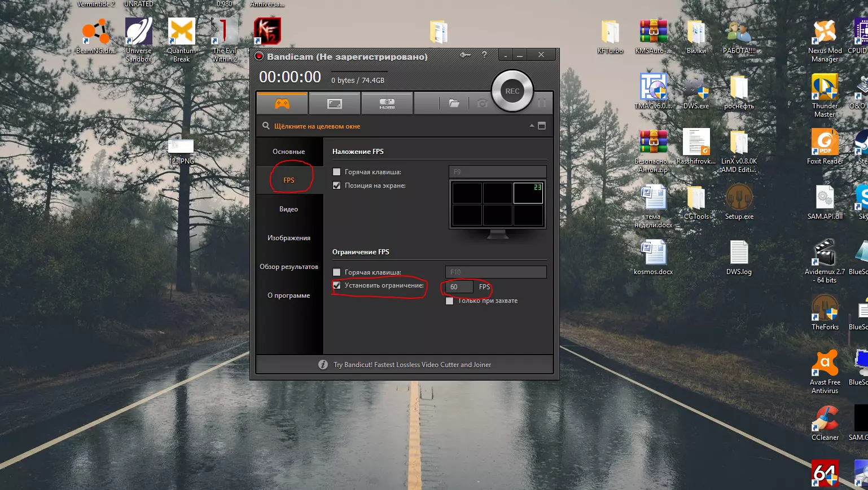The image size is (868, 490).
Task: Select the Thunder Master shortcut
Action: click(x=825, y=96)
